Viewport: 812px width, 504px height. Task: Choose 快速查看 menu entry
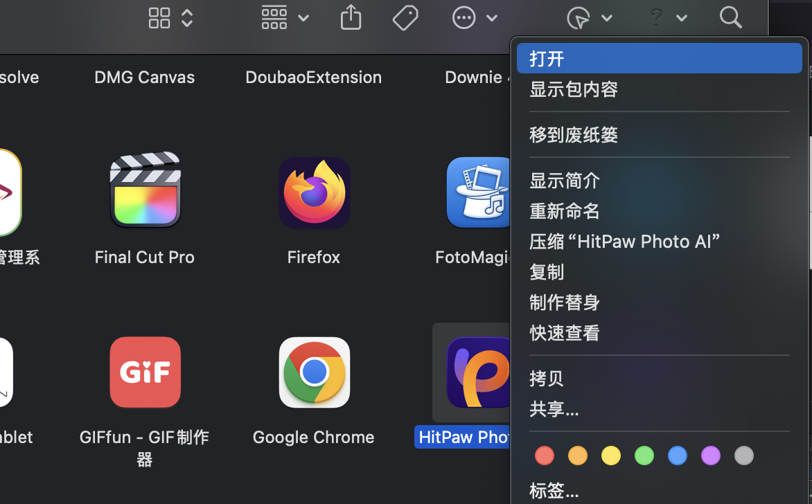[x=660, y=333]
